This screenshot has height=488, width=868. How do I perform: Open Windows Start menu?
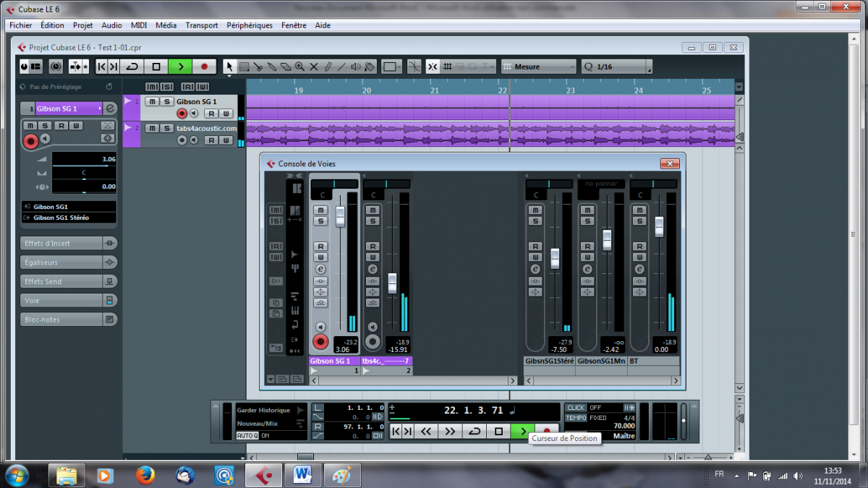click(x=16, y=475)
